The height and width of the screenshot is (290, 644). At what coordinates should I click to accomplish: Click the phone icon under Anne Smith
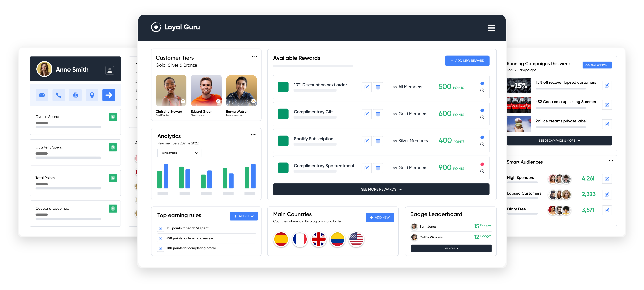point(59,95)
